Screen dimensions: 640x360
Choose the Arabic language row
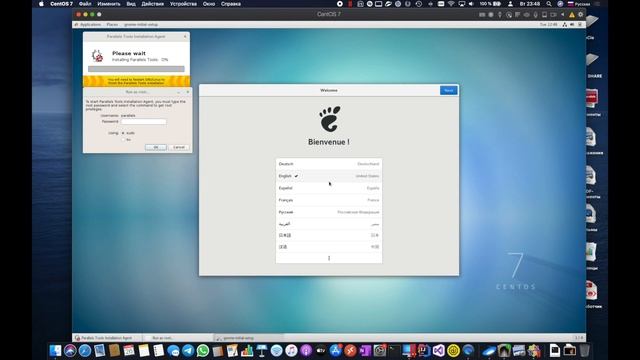329,224
